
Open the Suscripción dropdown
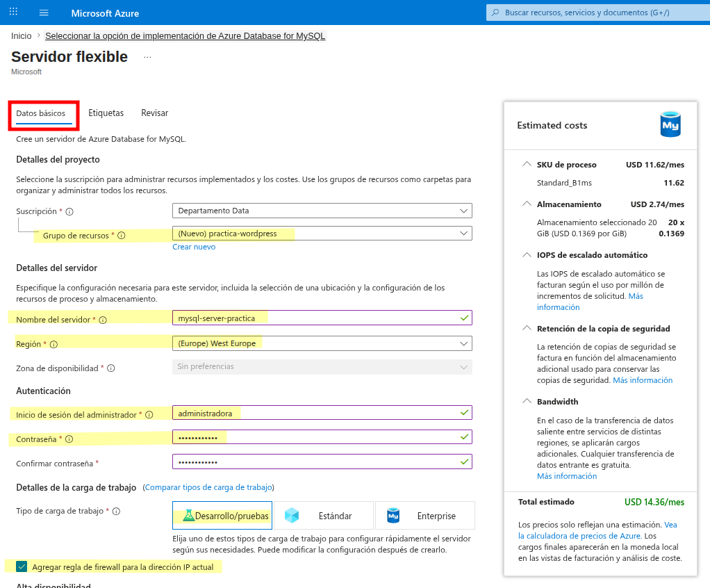tap(322, 211)
